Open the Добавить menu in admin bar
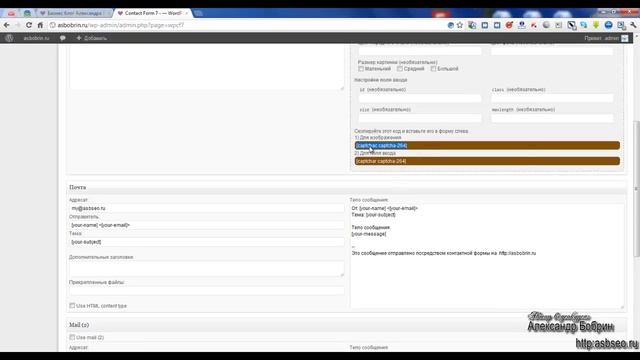640x360 pixels. pos(91,38)
